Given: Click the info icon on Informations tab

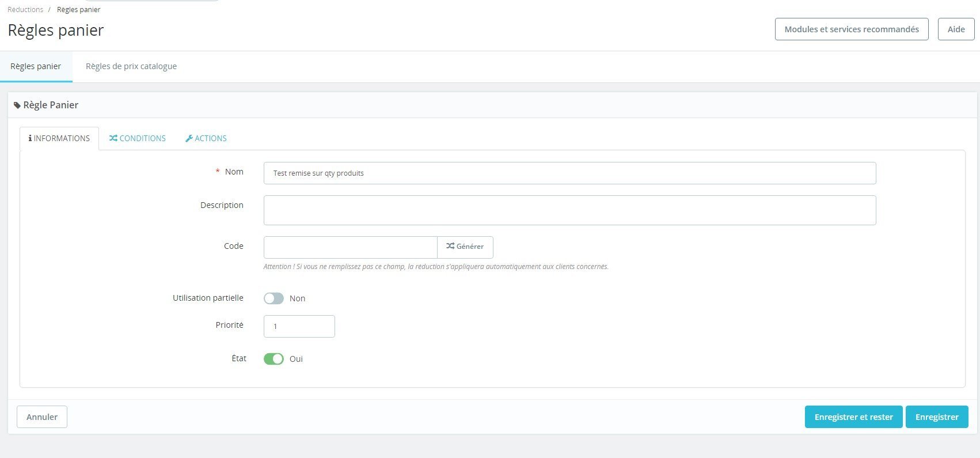Looking at the screenshot, I should point(30,138).
